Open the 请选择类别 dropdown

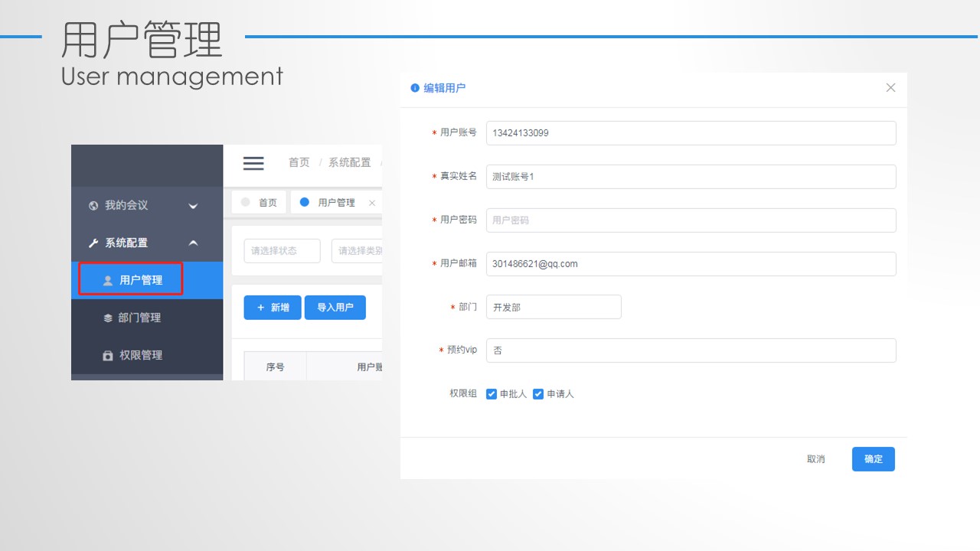(357, 251)
